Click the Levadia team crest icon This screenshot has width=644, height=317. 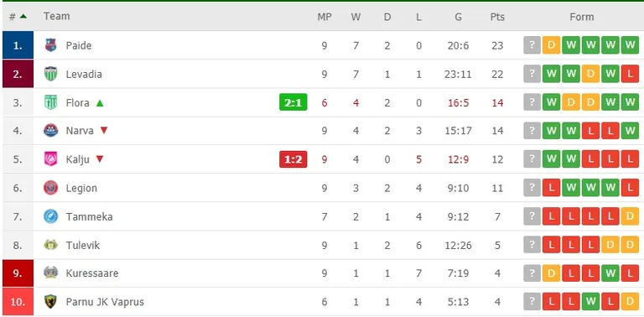(50, 74)
